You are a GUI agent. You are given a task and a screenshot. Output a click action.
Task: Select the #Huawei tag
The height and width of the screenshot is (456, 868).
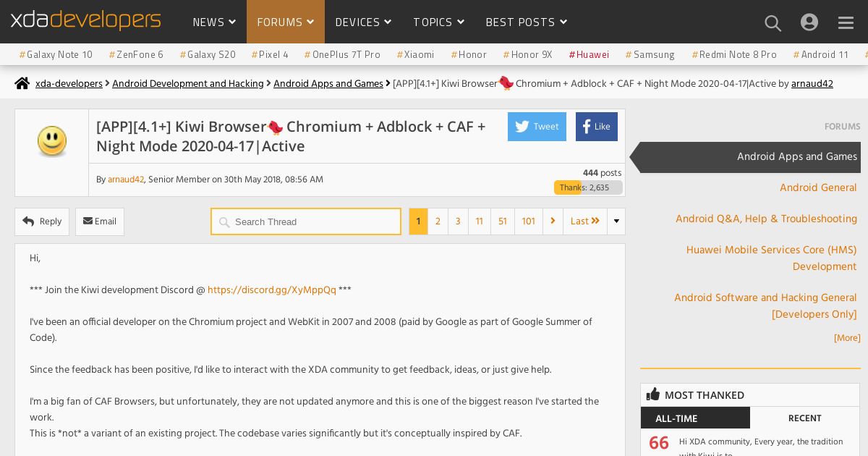(589, 54)
